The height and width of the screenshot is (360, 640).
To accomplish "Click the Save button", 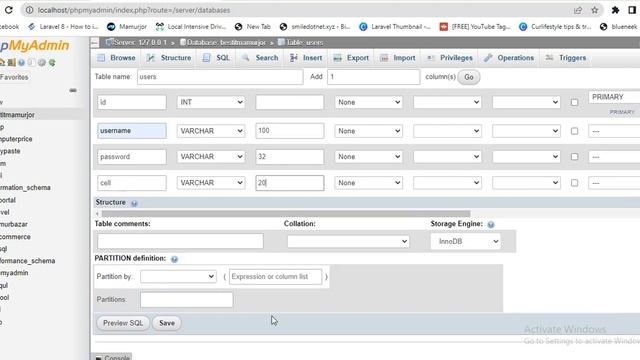I will click(x=167, y=323).
